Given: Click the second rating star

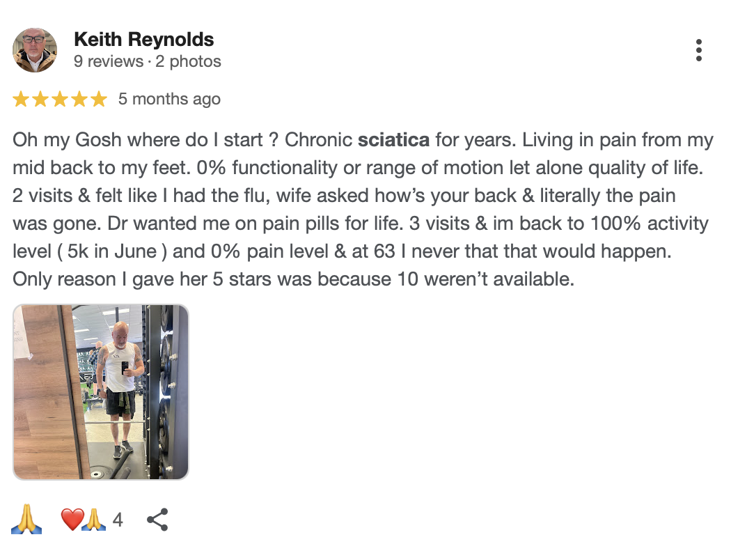Looking at the screenshot, I should pos(40,100).
